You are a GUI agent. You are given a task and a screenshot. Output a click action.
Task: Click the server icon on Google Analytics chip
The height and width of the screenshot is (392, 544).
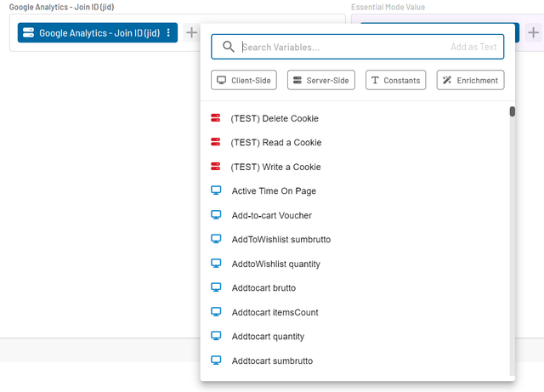(x=28, y=33)
